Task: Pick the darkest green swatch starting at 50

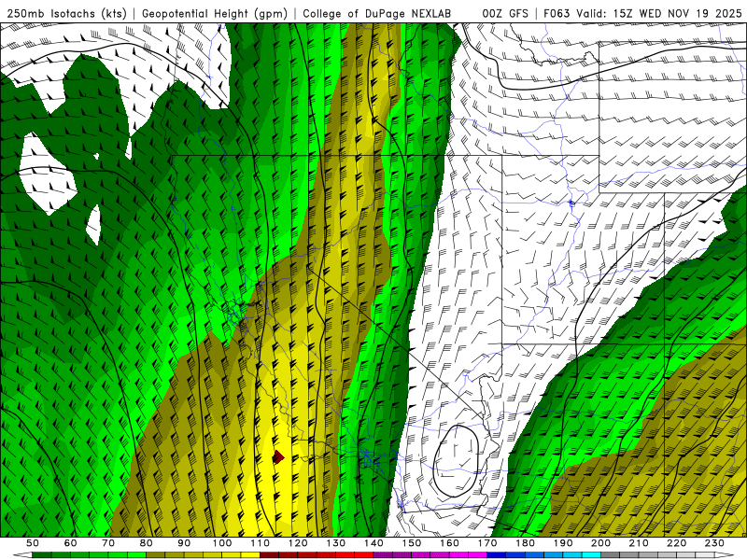Action: (x=42, y=555)
